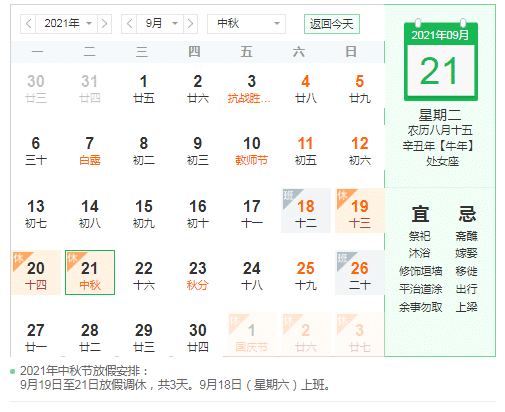The height and width of the screenshot is (412, 505).
Task: Click the large green 21 date icon
Action: tap(441, 61)
